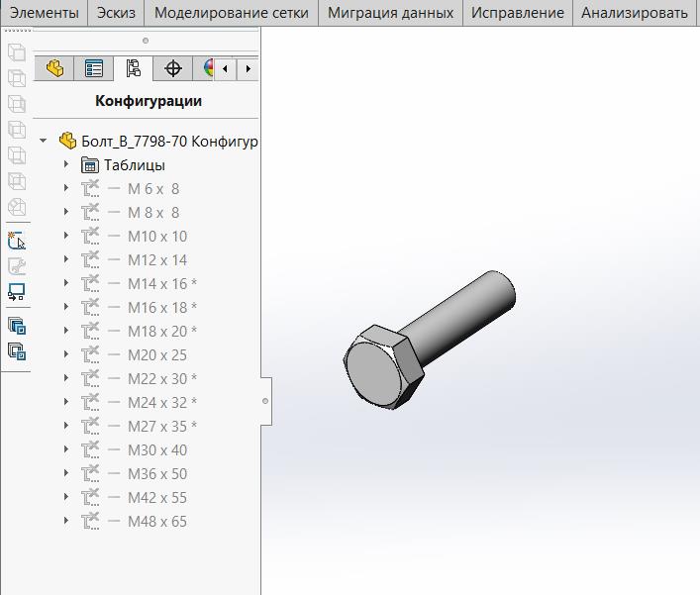Open the Эскиз ribbon tab
Screen dimensions: 700x595
pyautogui.click(x=116, y=13)
